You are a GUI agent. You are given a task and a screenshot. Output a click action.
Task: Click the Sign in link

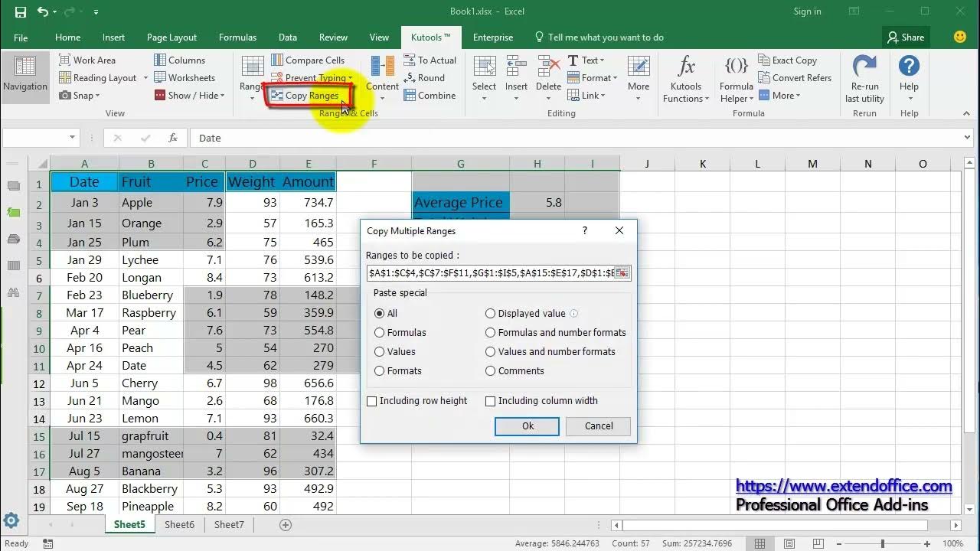click(x=807, y=11)
